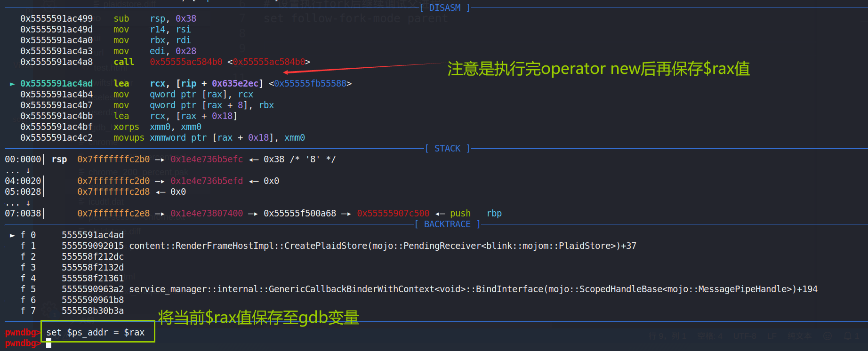
Task: Click the current-instruction arrow beside 0x5555591ac4ad
Action: tap(12, 84)
